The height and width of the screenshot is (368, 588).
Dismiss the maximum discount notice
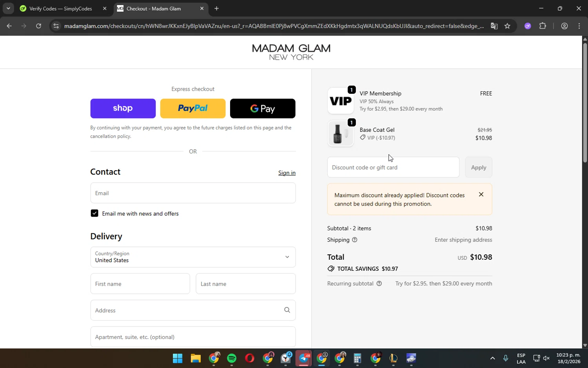pos(481,194)
